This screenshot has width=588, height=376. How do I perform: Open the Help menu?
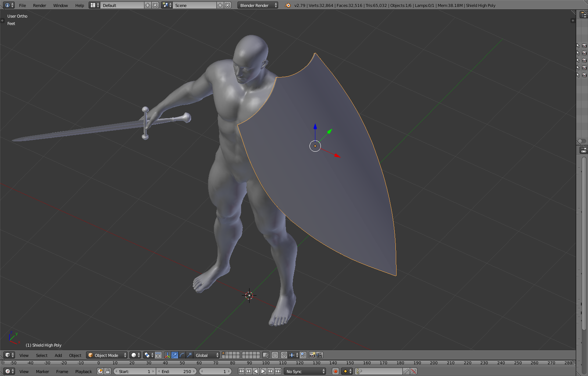tap(79, 6)
